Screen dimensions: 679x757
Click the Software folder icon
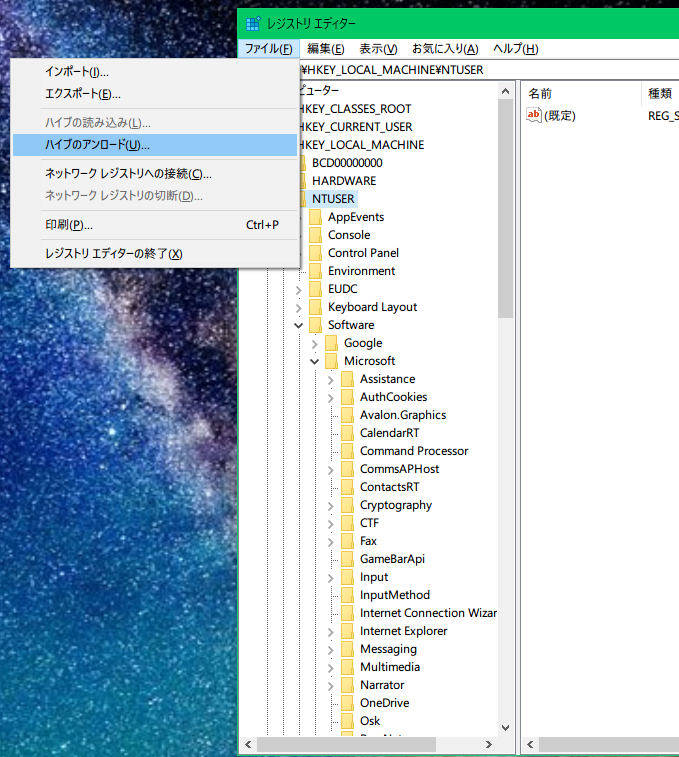coord(315,325)
